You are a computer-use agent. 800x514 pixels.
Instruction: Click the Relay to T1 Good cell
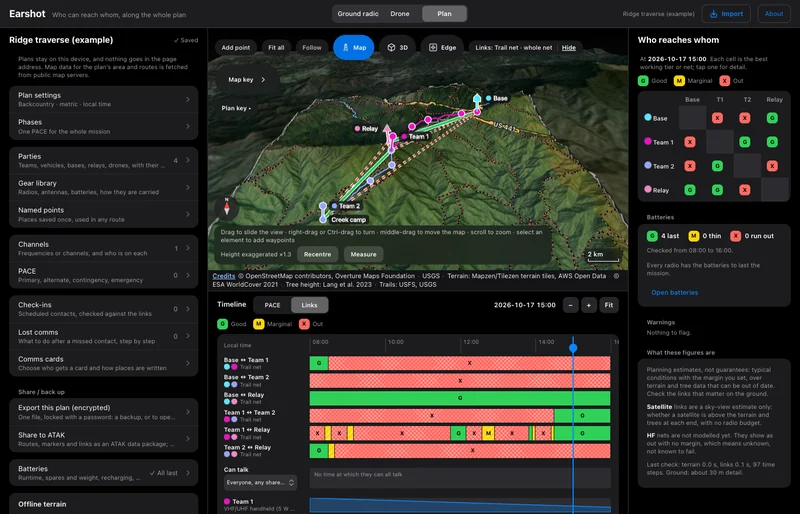coord(717,190)
